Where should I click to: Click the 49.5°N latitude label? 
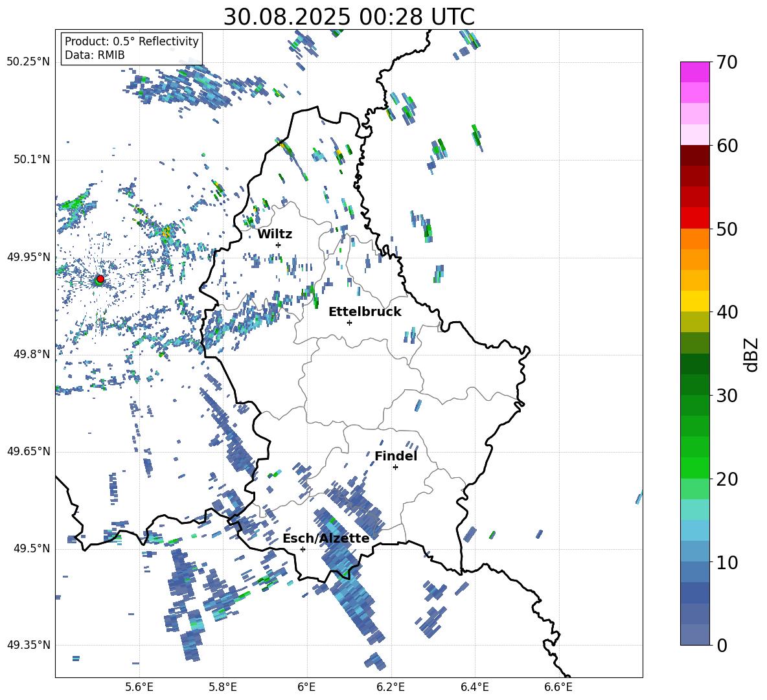(31, 548)
